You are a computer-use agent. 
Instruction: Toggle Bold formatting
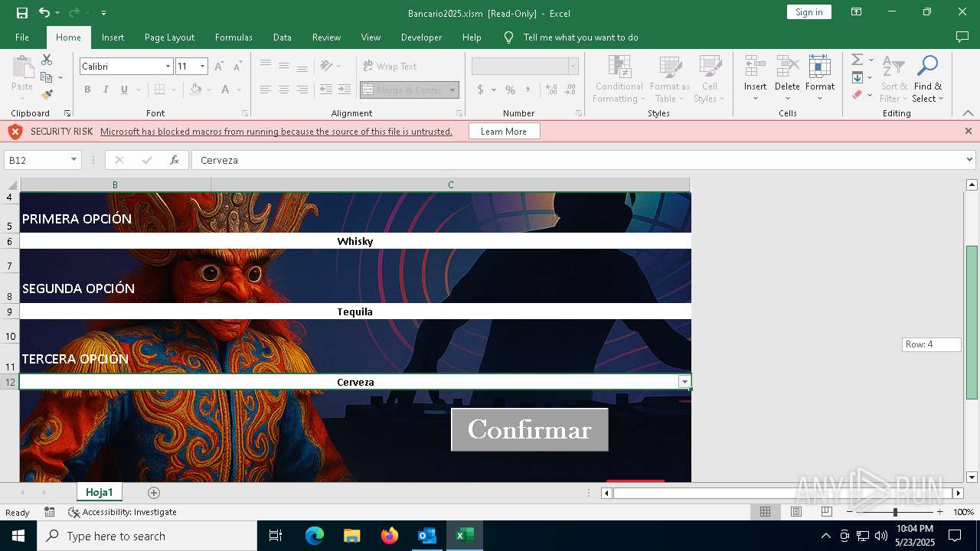click(x=87, y=90)
